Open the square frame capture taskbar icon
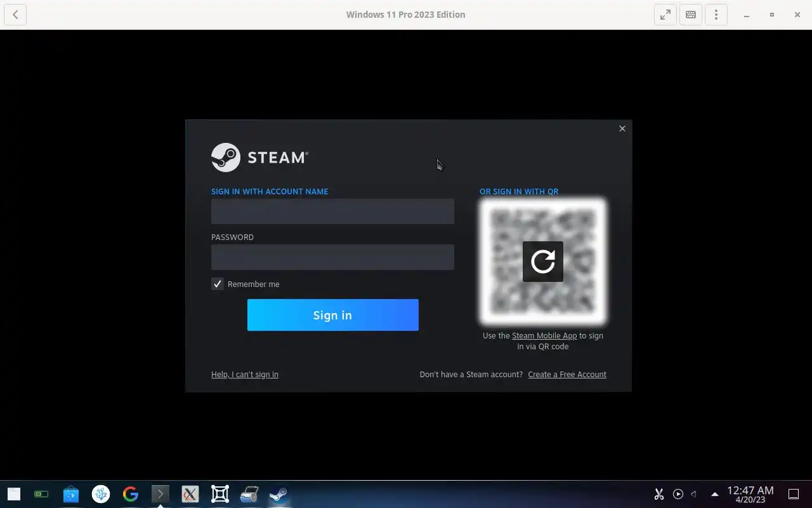This screenshot has width=812, height=508. tap(220, 494)
